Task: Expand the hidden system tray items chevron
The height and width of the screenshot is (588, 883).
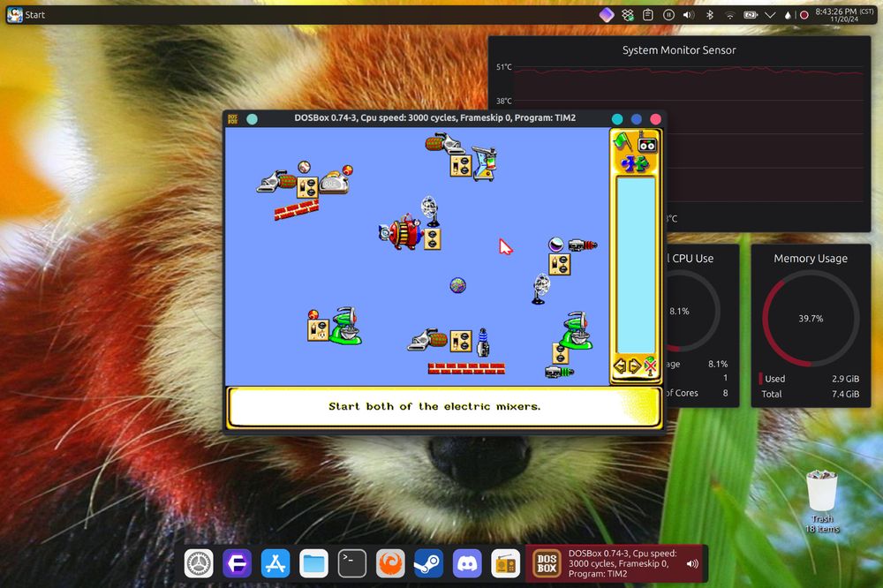Action: click(x=770, y=15)
